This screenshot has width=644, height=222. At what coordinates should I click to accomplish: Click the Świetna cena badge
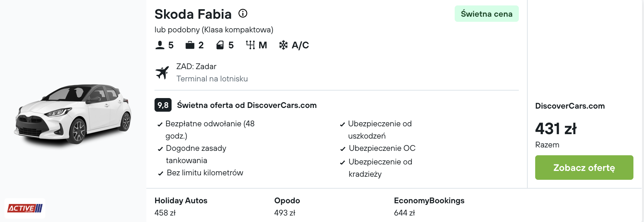[486, 14]
